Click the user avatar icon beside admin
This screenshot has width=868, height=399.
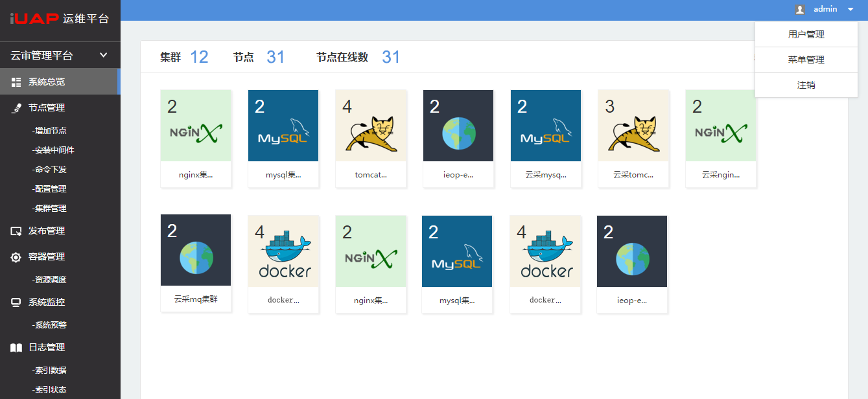pyautogui.click(x=800, y=9)
